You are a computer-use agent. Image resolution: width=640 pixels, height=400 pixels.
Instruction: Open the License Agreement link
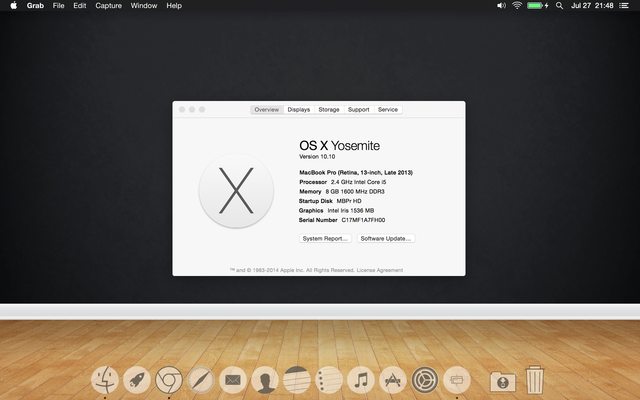380,270
